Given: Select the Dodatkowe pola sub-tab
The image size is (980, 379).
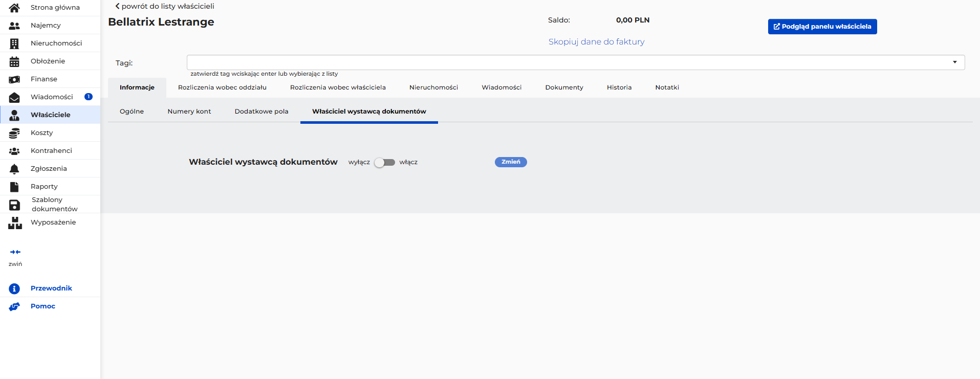Looking at the screenshot, I should [262, 112].
